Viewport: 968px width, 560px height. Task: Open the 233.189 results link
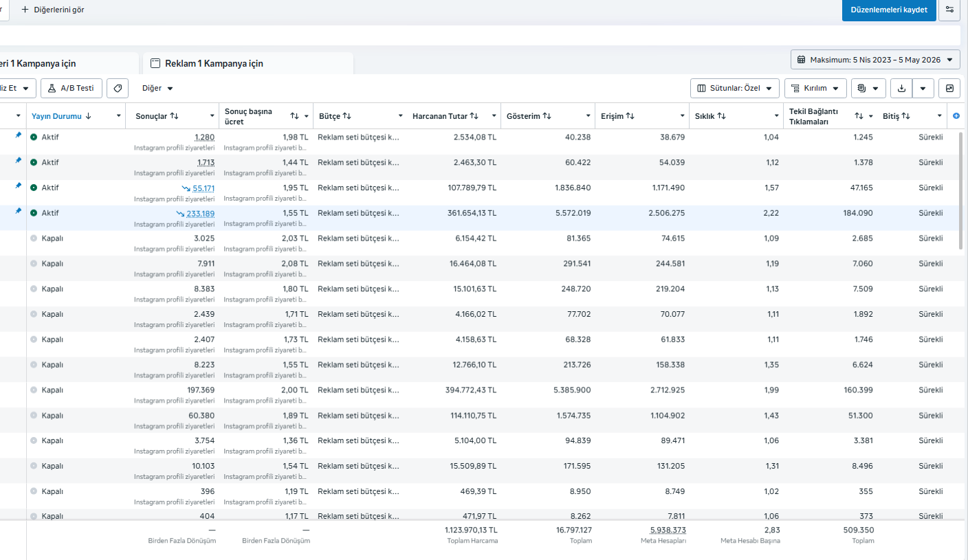(200, 214)
